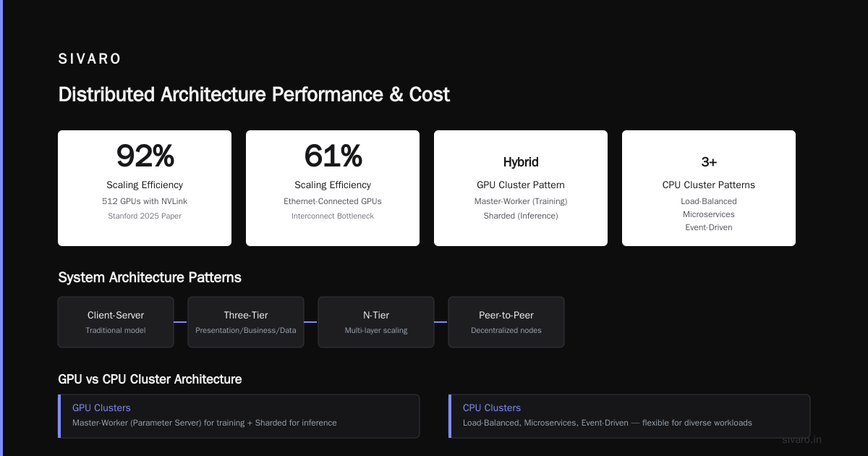868x456 pixels.
Task: Click 'Sharded (Inference)' line
Action: [521, 216]
